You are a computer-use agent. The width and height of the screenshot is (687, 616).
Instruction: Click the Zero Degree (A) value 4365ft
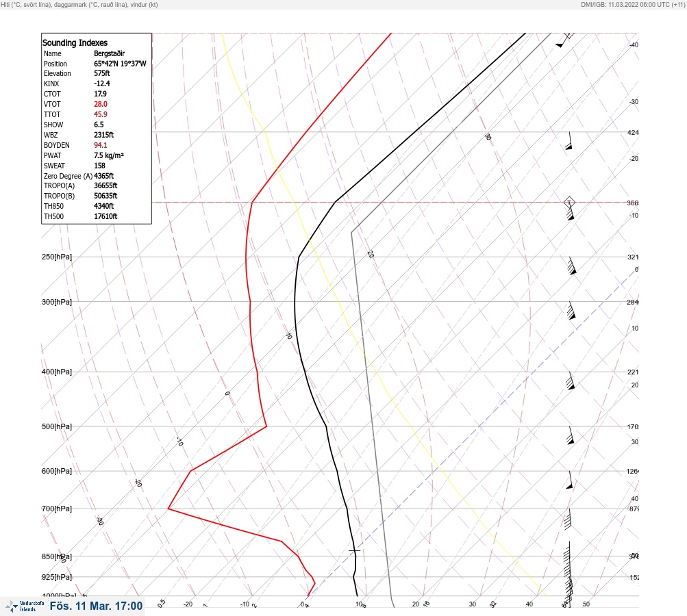coord(104,176)
